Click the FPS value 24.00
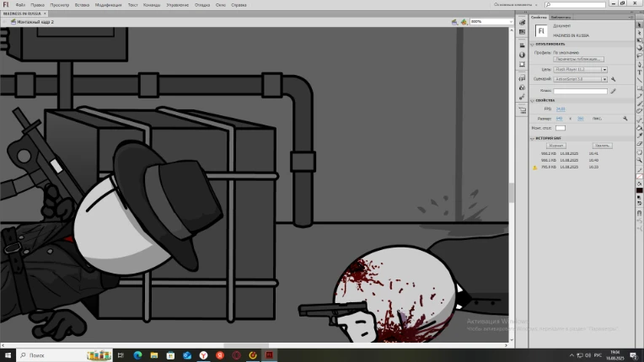This screenshot has height=362, width=644. [561, 109]
